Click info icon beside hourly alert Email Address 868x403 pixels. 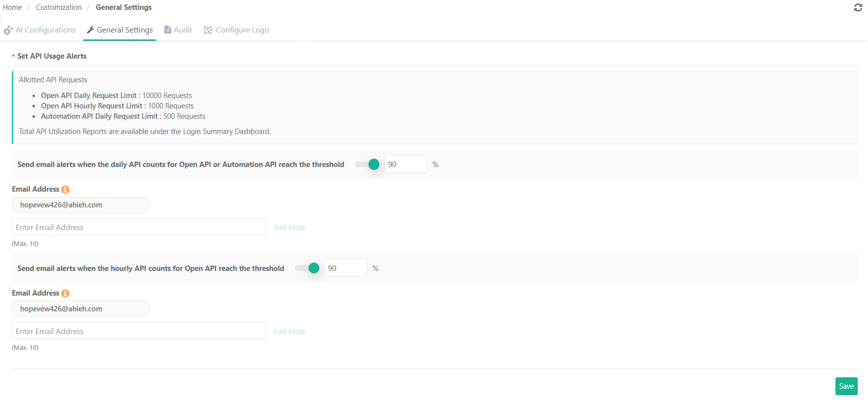pyautogui.click(x=65, y=293)
